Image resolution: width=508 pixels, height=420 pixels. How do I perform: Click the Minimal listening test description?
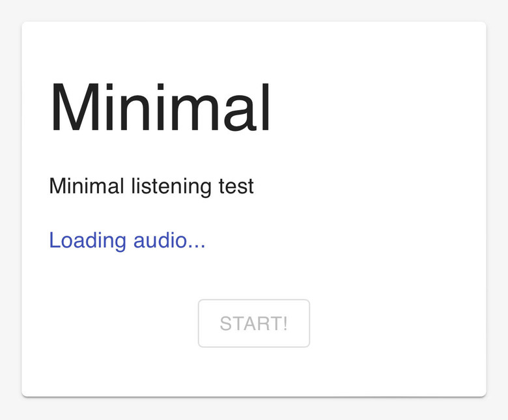coord(151,186)
